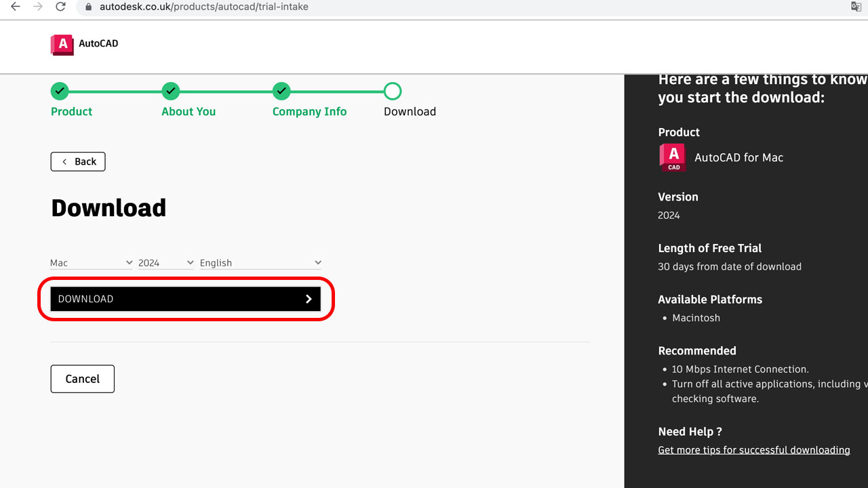Select the About You step label
868x488 pixels.
pos(189,112)
